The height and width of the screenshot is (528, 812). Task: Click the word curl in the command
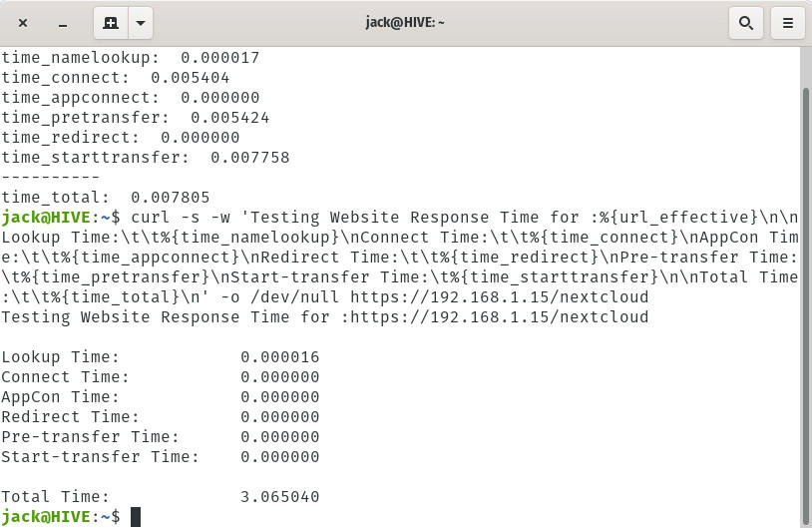[x=150, y=218]
